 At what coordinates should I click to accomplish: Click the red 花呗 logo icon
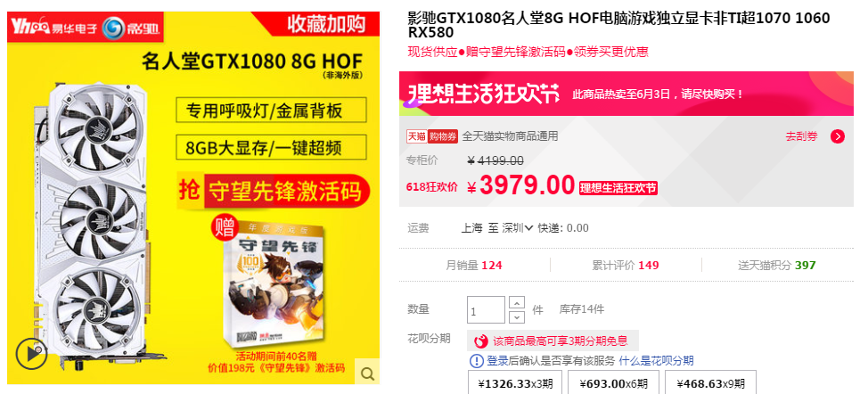click(481, 341)
